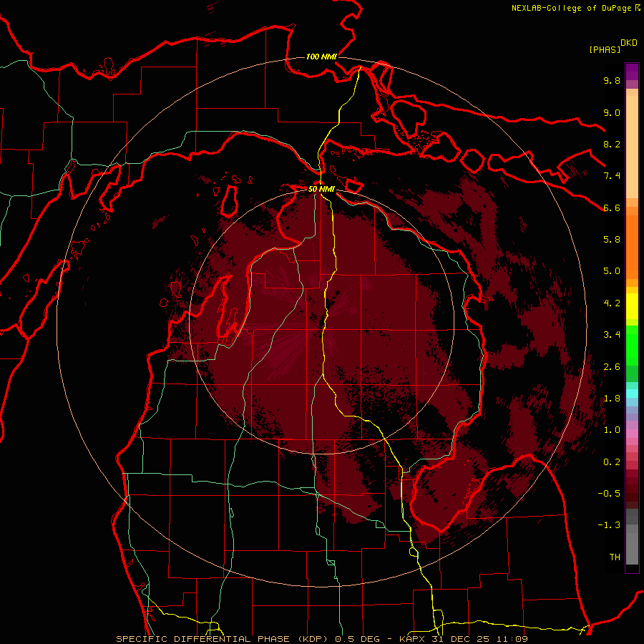Click the 100 NMI range ring label
Image resolution: width=644 pixels, height=644 pixels.
pos(321,57)
